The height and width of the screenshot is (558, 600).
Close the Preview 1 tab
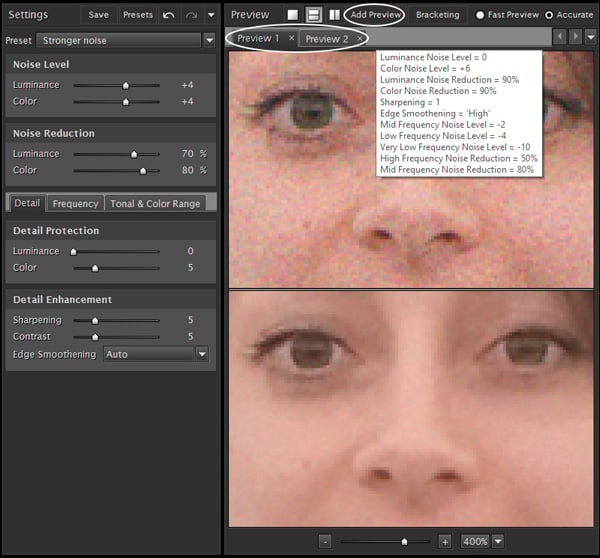pyautogui.click(x=292, y=38)
